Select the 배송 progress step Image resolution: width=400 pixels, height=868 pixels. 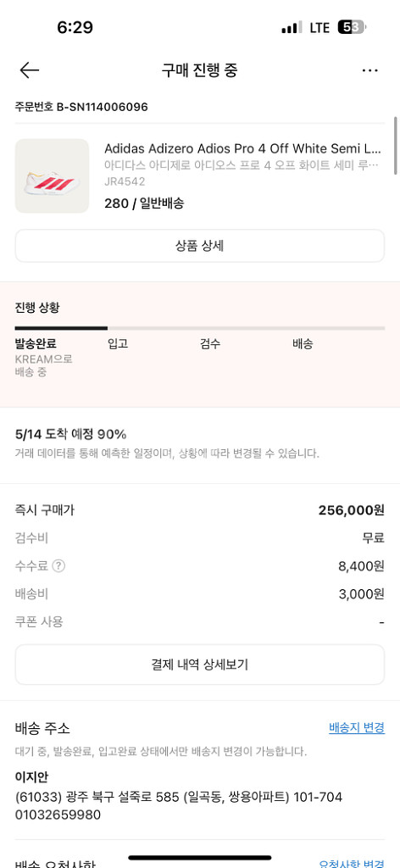[303, 344]
